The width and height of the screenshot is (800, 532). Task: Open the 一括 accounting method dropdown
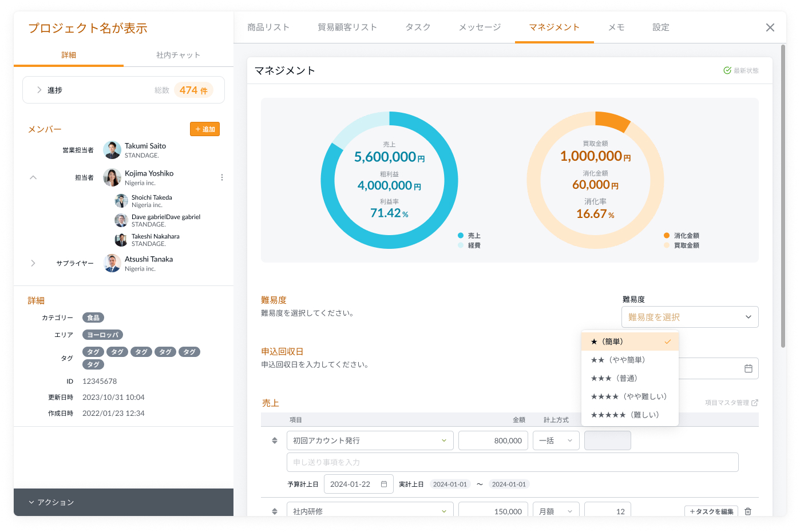(x=556, y=440)
